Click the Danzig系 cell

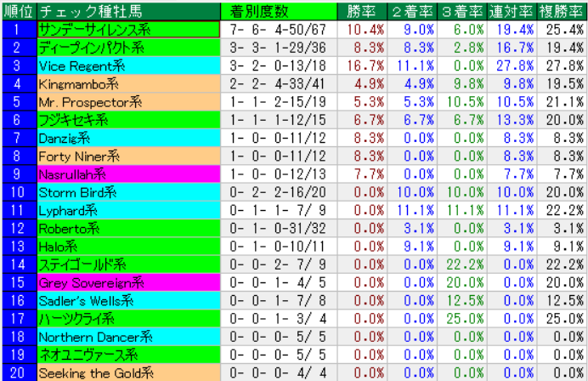pyautogui.click(x=128, y=138)
